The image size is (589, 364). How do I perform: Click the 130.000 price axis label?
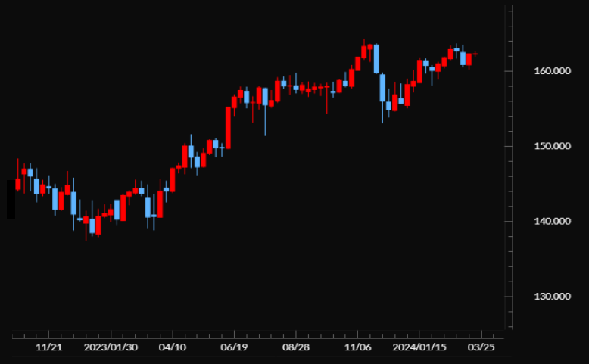(552, 297)
